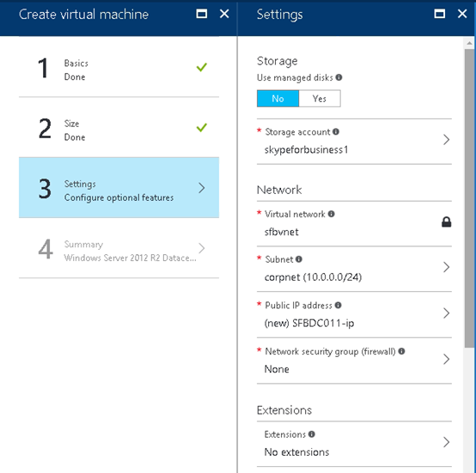Show info tooltip for Use managed disks
The image size is (476, 473).
(x=339, y=77)
